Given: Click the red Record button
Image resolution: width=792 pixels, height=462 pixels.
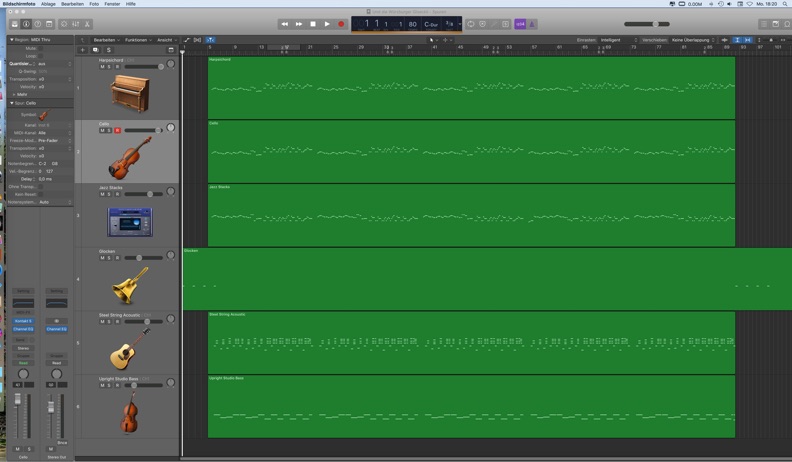Looking at the screenshot, I should [x=341, y=24].
